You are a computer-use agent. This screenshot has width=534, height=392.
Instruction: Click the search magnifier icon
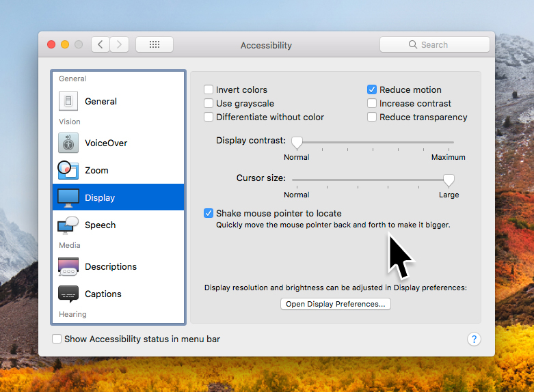(x=413, y=44)
